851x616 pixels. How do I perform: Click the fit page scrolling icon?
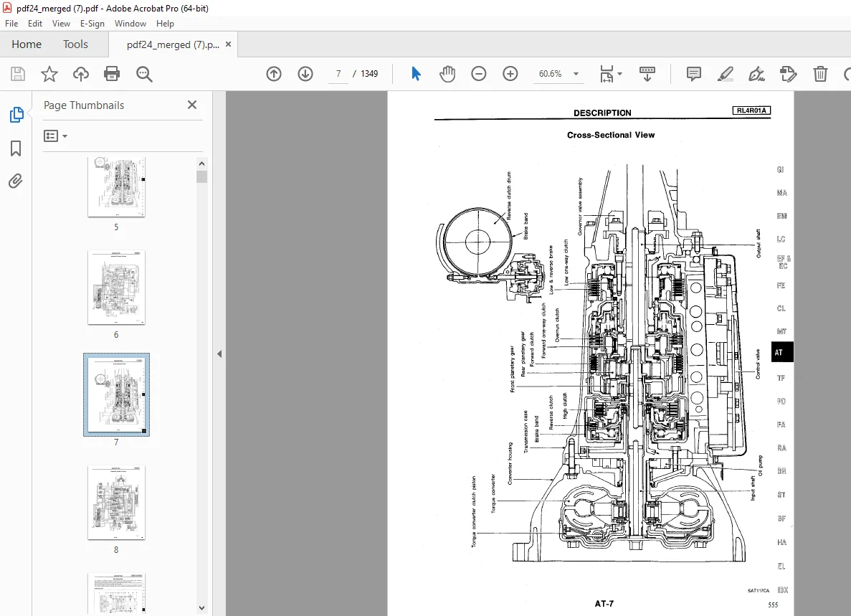[x=607, y=74]
